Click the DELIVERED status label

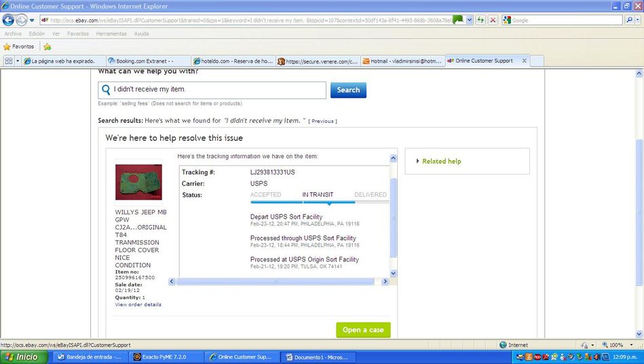pyautogui.click(x=371, y=195)
